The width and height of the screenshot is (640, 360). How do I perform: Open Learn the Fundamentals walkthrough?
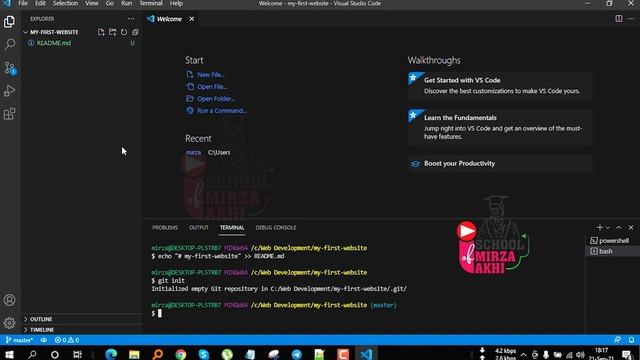click(500, 127)
